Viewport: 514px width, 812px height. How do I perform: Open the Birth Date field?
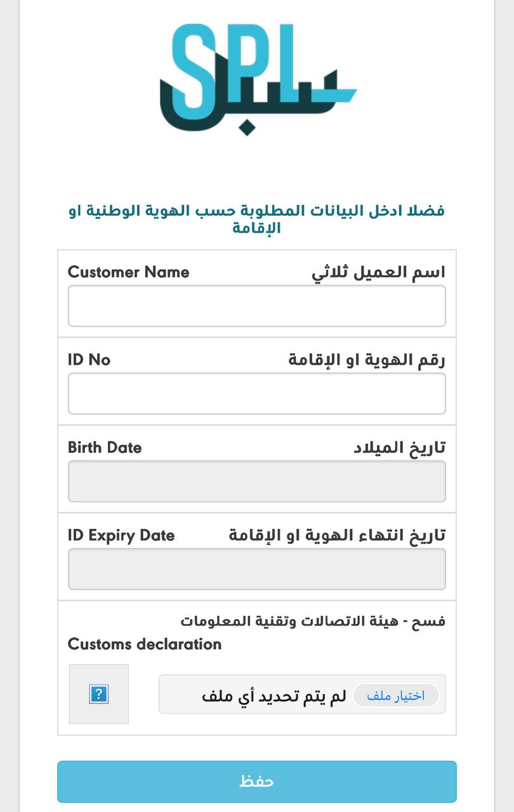tap(256, 481)
